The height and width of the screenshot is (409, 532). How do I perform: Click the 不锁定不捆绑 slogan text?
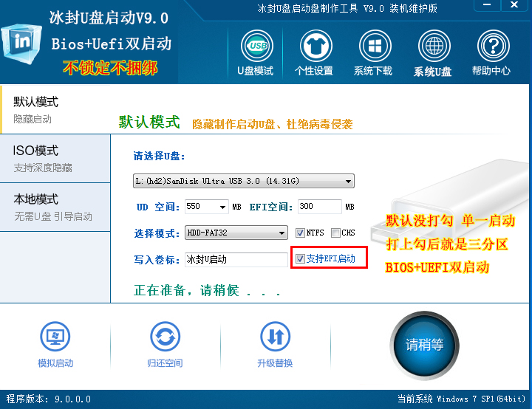110,68
